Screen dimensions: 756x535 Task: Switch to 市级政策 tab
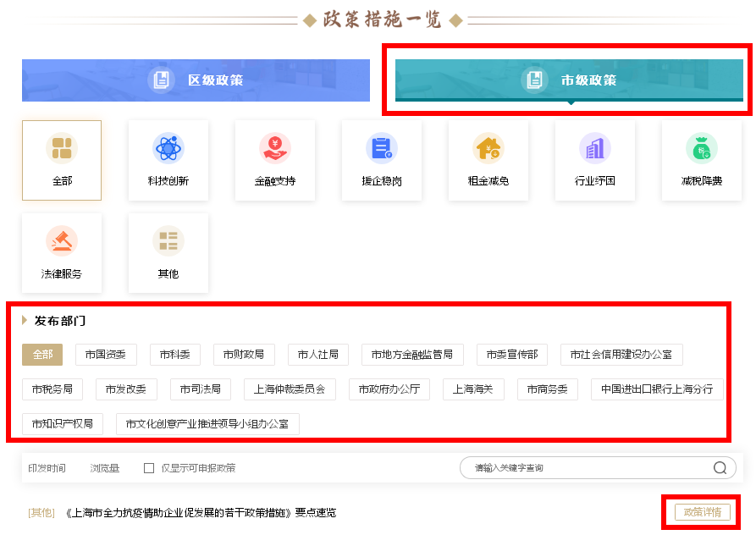coord(569,80)
